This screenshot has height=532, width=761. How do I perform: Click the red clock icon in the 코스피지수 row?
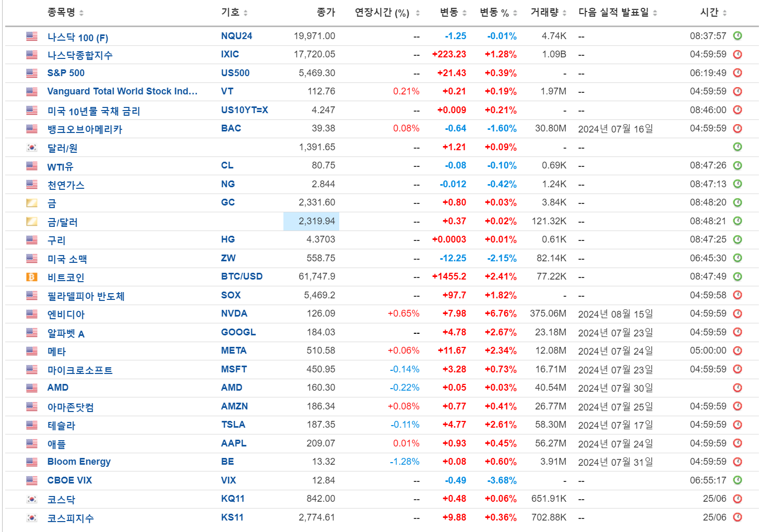pyautogui.click(x=738, y=517)
